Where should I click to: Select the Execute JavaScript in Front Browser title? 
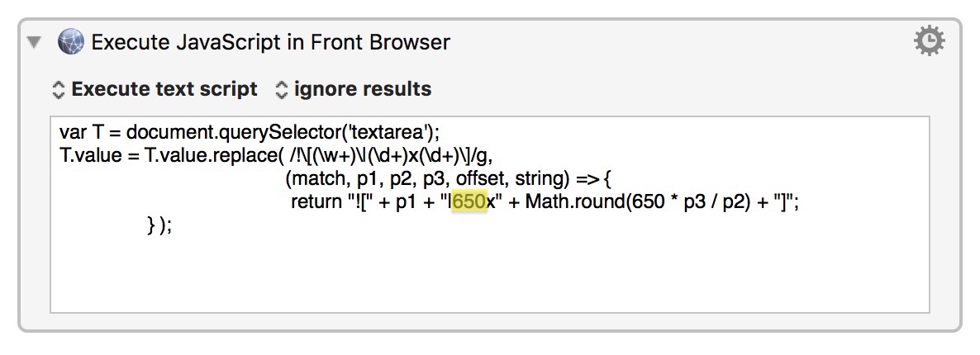click(271, 41)
